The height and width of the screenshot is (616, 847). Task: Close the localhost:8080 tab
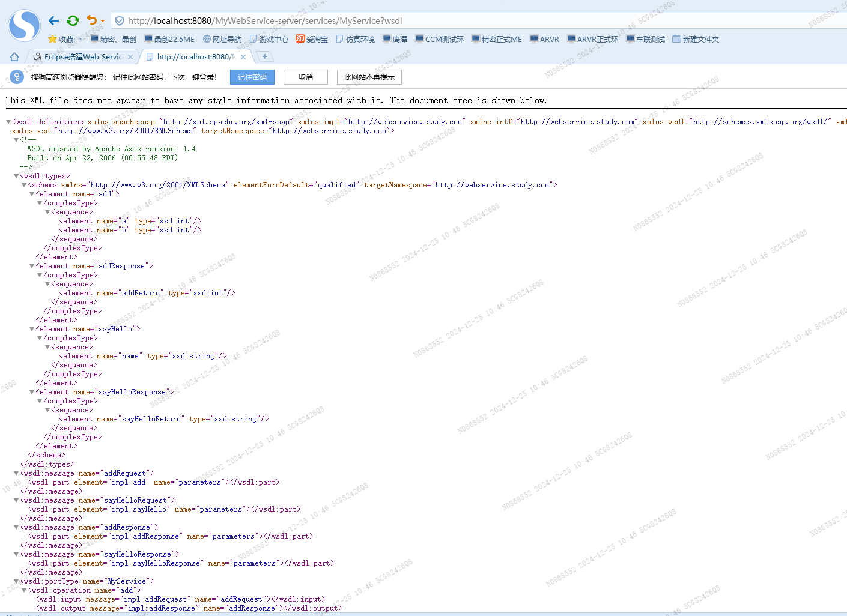click(x=243, y=57)
